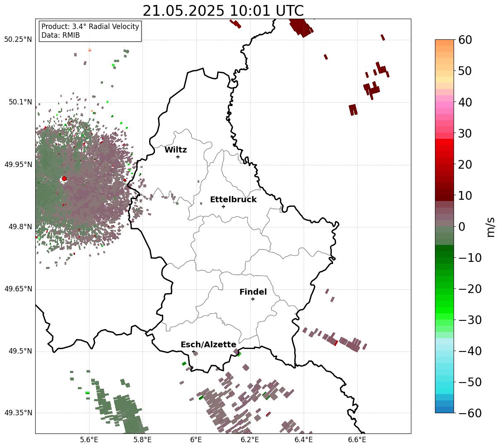The width and height of the screenshot is (500, 448).
Task: Click the colorbar's 0 tick label
Action: point(461,227)
